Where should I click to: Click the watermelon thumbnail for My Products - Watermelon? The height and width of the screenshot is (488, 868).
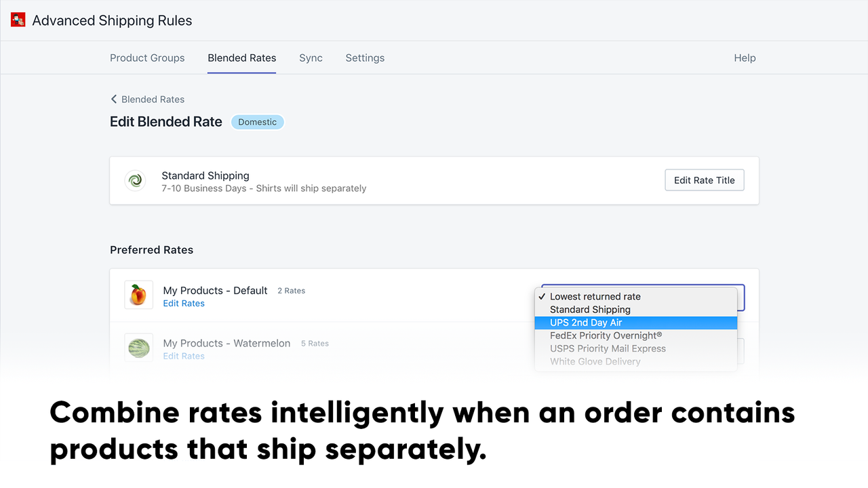pyautogui.click(x=138, y=347)
